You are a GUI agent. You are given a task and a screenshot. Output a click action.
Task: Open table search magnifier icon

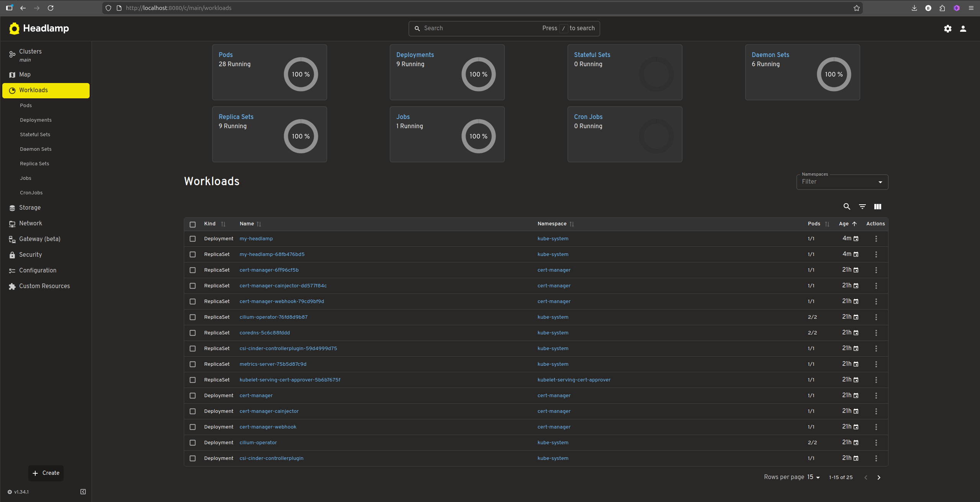pos(847,207)
